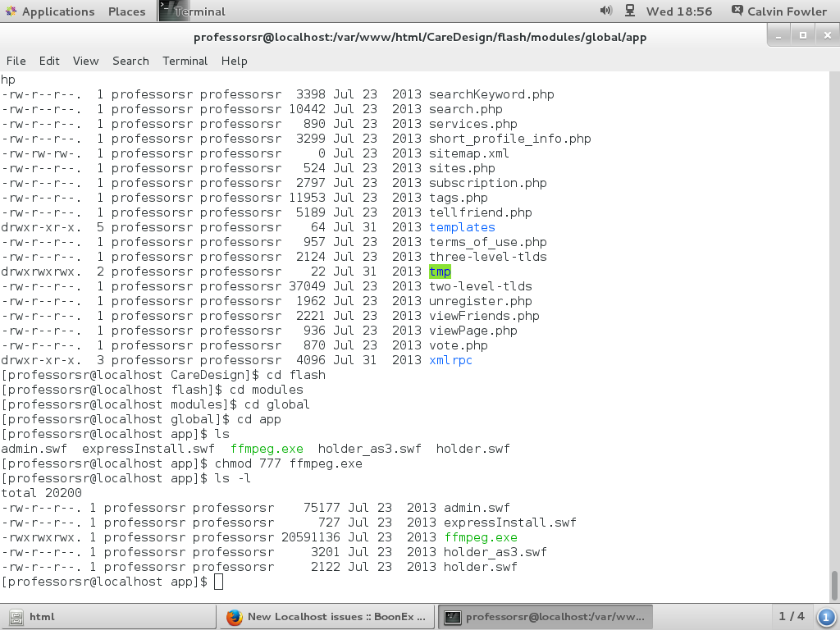Open the View menu
The height and width of the screenshot is (630, 840).
(85, 61)
